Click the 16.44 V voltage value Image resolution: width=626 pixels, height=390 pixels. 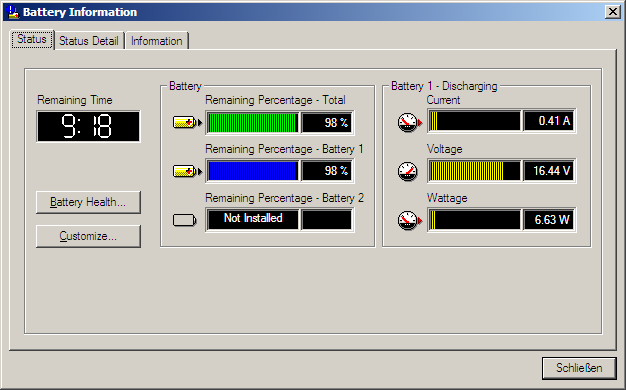pos(549,171)
